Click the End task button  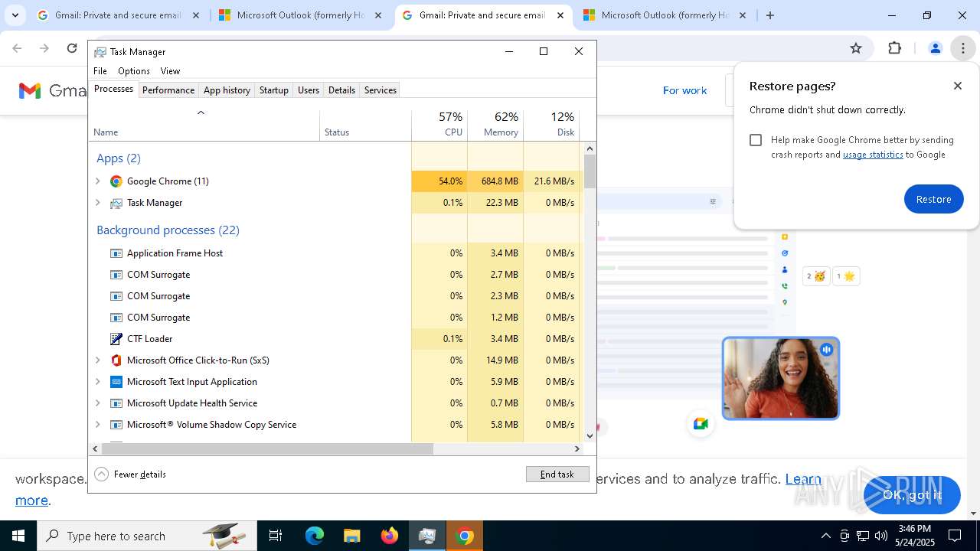click(x=557, y=474)
